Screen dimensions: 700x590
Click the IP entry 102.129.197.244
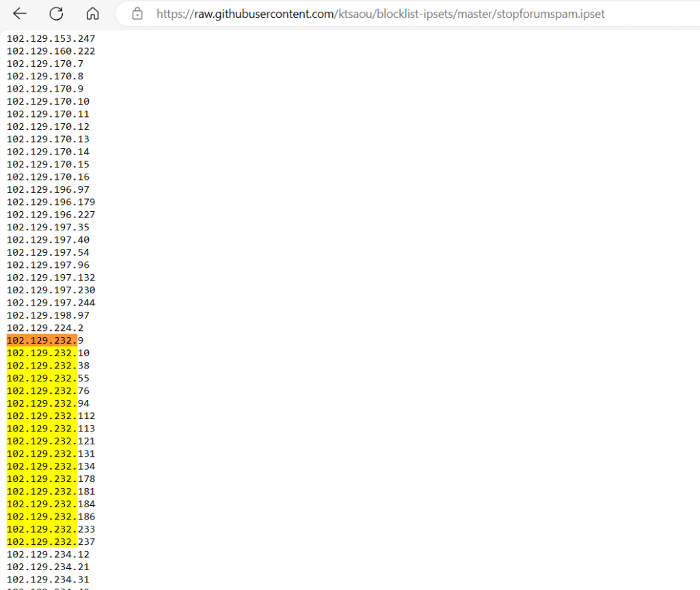tap(51, 303)
